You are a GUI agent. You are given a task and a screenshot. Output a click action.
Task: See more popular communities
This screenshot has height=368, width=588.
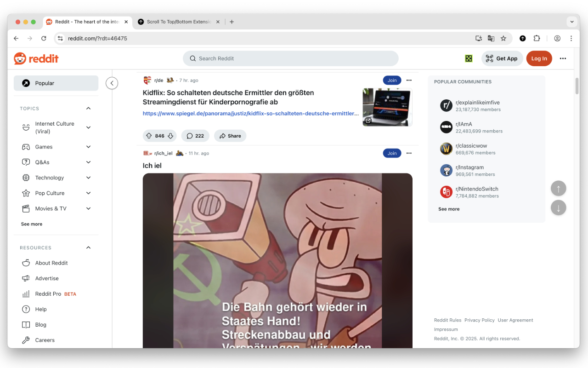point(449,209)
